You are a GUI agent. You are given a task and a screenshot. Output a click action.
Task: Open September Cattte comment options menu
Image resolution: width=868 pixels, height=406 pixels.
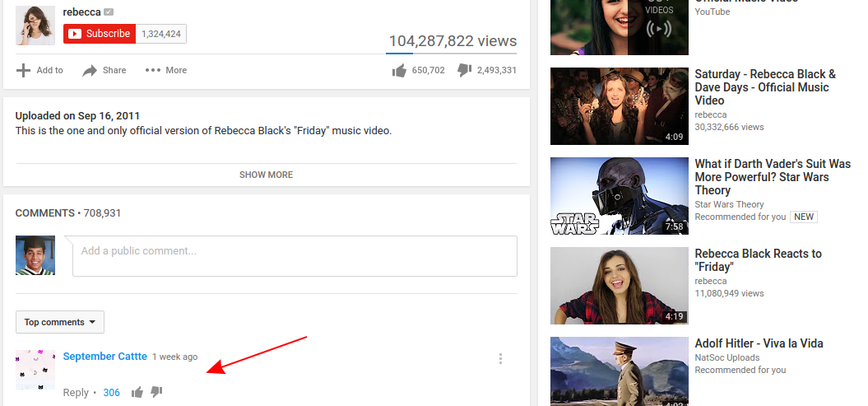click(x=500, y=359)
